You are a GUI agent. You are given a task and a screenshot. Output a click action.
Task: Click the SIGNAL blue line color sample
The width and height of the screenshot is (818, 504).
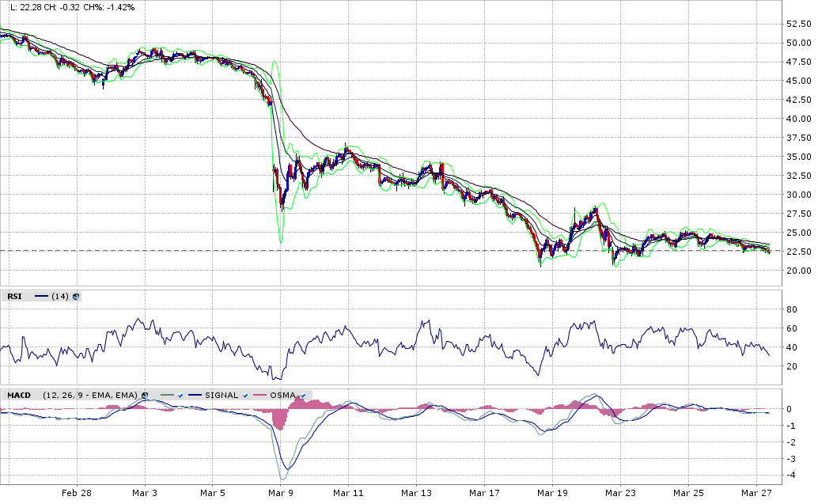point(195,396)
